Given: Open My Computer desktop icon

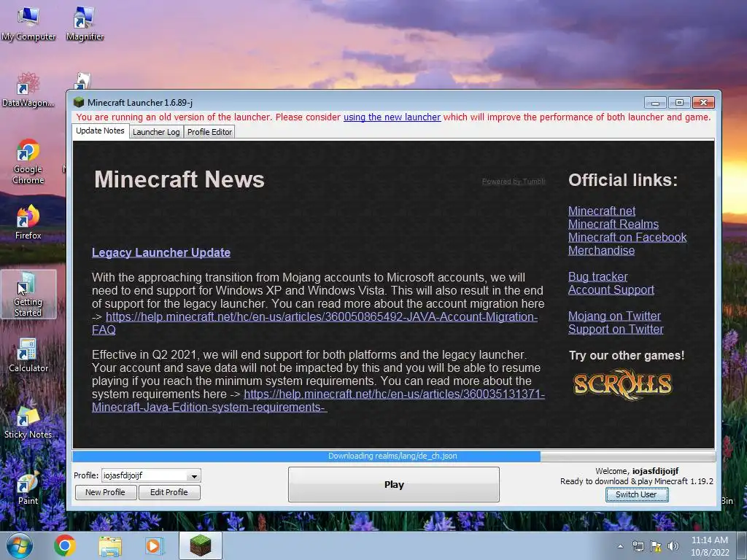Looking at the screenshot, I should [x=28, y=24].
